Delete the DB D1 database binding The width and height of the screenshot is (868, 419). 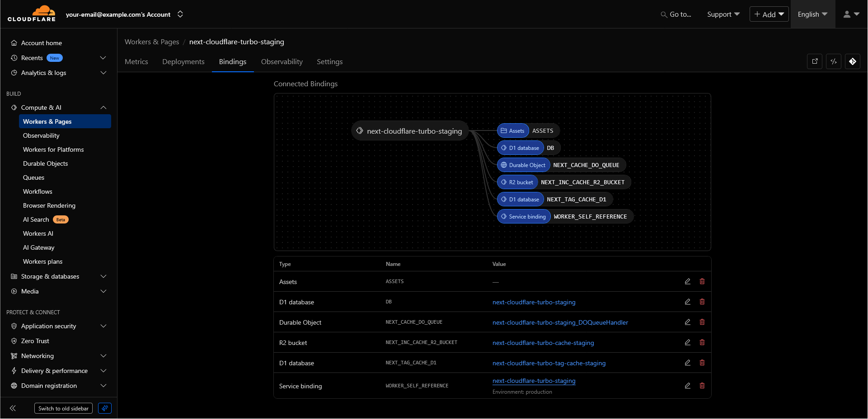[x=702, y=302]
